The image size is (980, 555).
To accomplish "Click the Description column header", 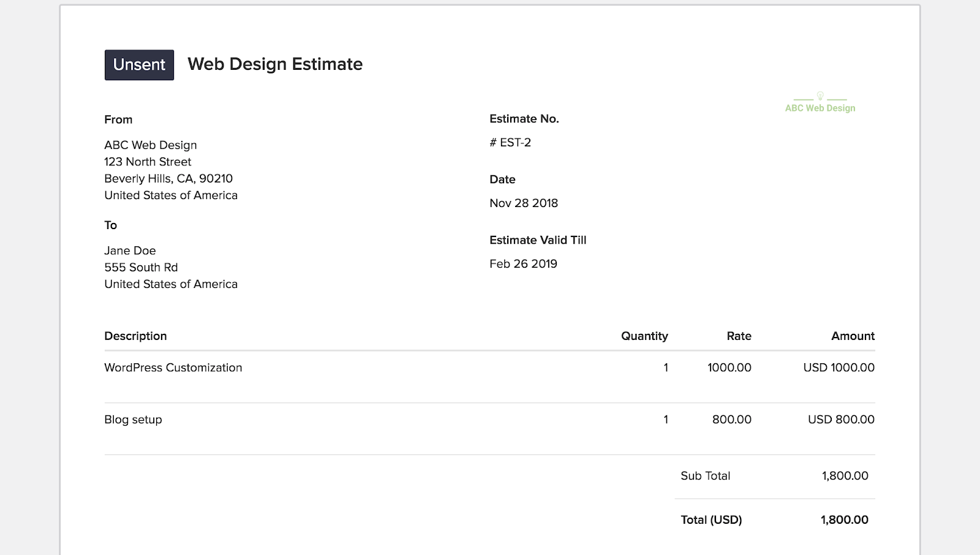I will click(x=135, y=336).
